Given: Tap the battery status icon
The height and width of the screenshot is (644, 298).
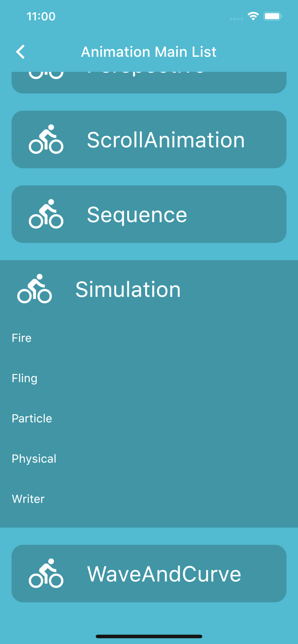Looking at the screenshot, I should 273,16.
